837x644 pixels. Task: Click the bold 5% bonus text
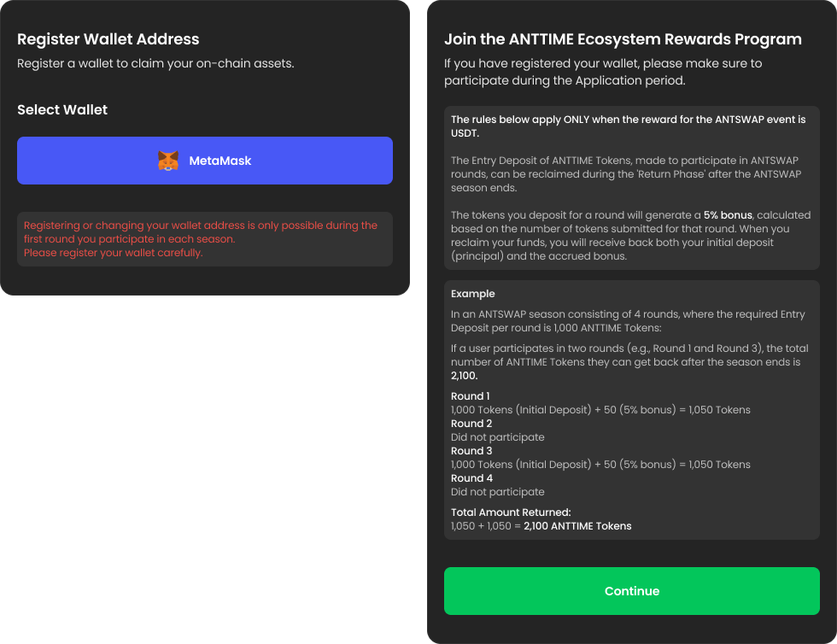point(728,215)
